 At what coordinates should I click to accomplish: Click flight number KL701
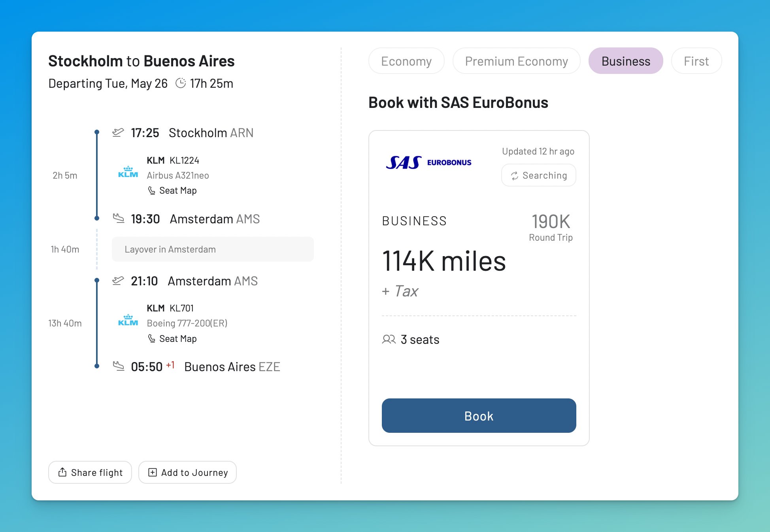pos(181,308)
